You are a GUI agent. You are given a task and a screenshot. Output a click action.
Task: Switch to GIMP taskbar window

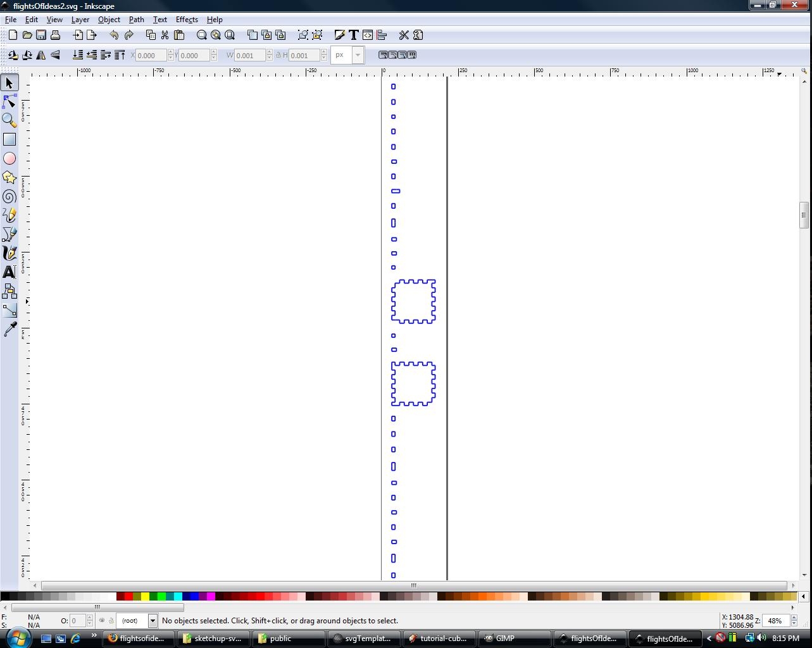(514, 639)
